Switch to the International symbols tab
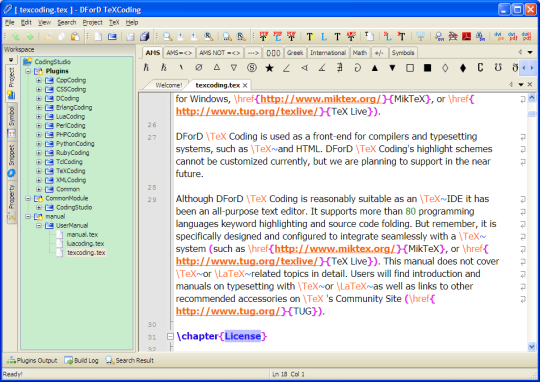Viewport: 540px width, 382px height. click(x=328, y=53)
